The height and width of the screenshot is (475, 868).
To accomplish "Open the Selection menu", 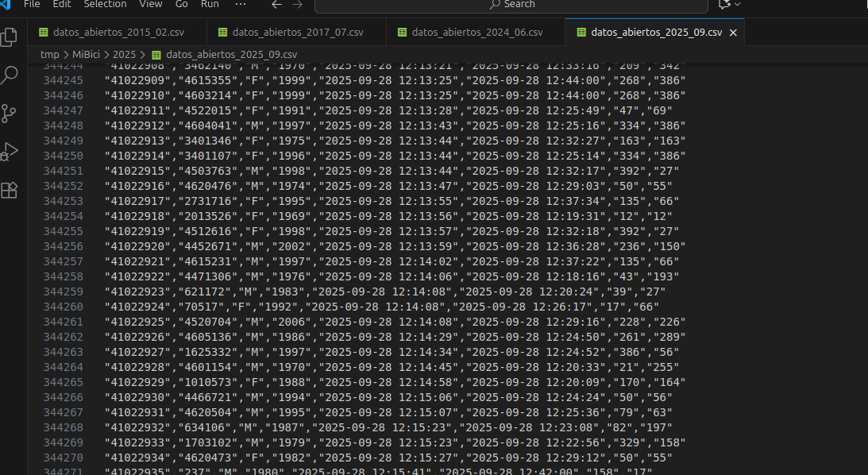I will pos(105,4).
